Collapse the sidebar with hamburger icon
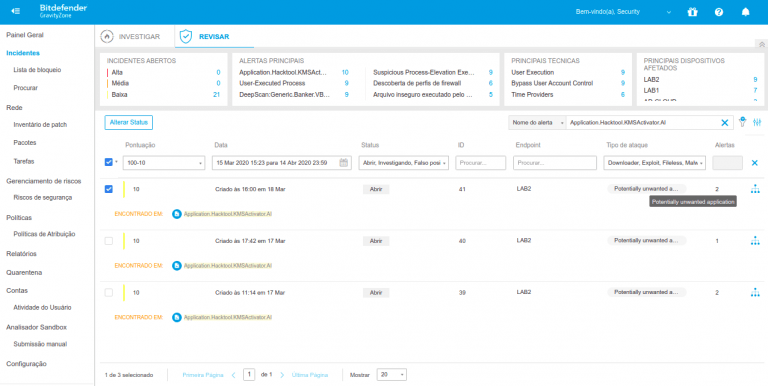Viewport: 768px width, 386px height. pos(15,11)
